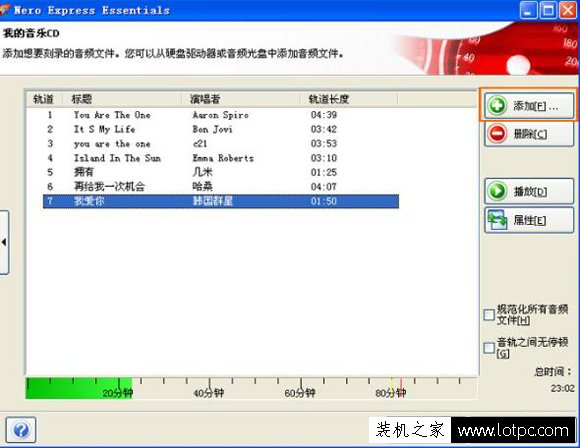580x448 pixels.
Task: Expand the left side panel arrow
Action: [4, 242]
